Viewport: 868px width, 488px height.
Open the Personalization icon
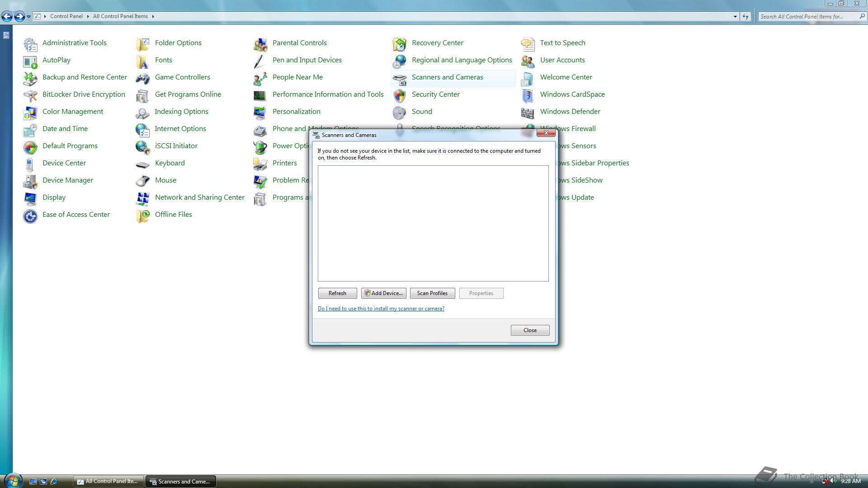coord(260,113)
